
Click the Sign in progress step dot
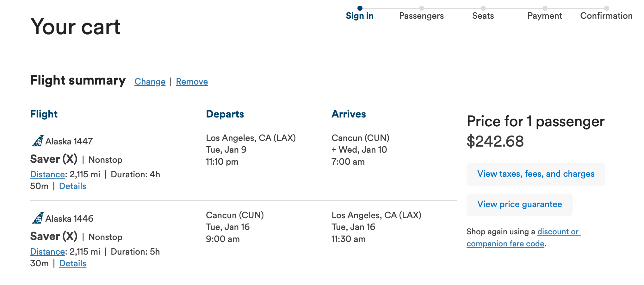pos(360,8)
